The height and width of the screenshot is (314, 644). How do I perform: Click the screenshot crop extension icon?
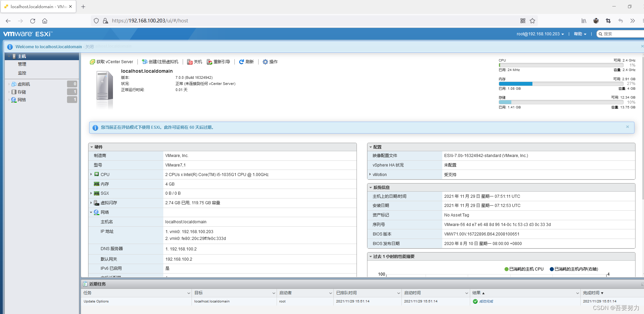[608, 21]
